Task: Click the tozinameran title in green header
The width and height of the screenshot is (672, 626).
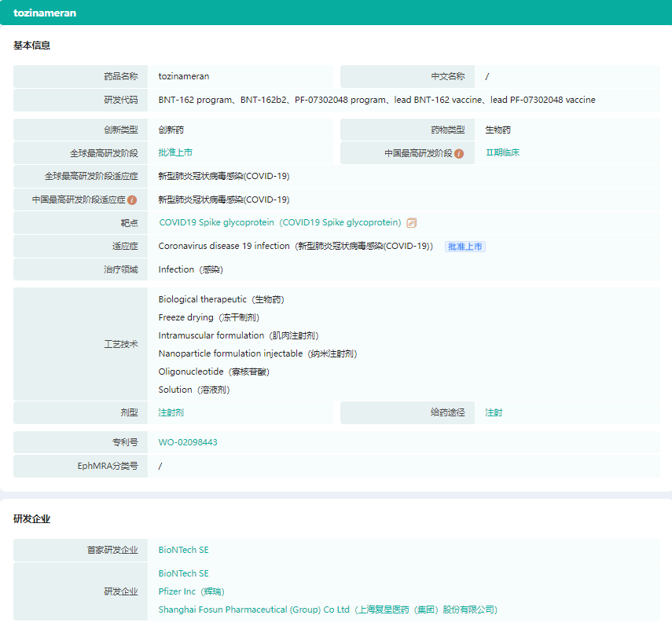Action: click(x=45, y=13)
